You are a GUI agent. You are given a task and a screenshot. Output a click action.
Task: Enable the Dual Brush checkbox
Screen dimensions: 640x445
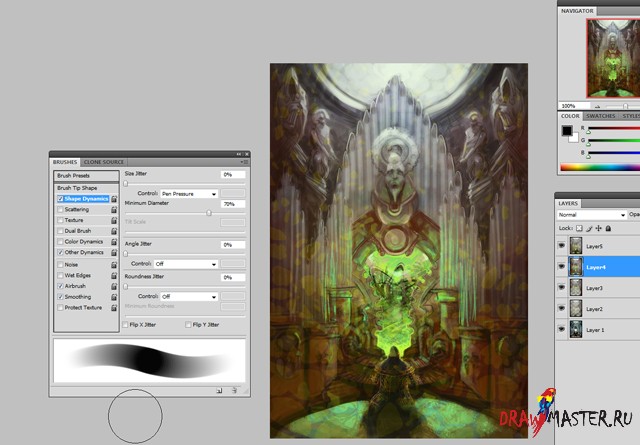pyautogui.click(x=60, y=231)
